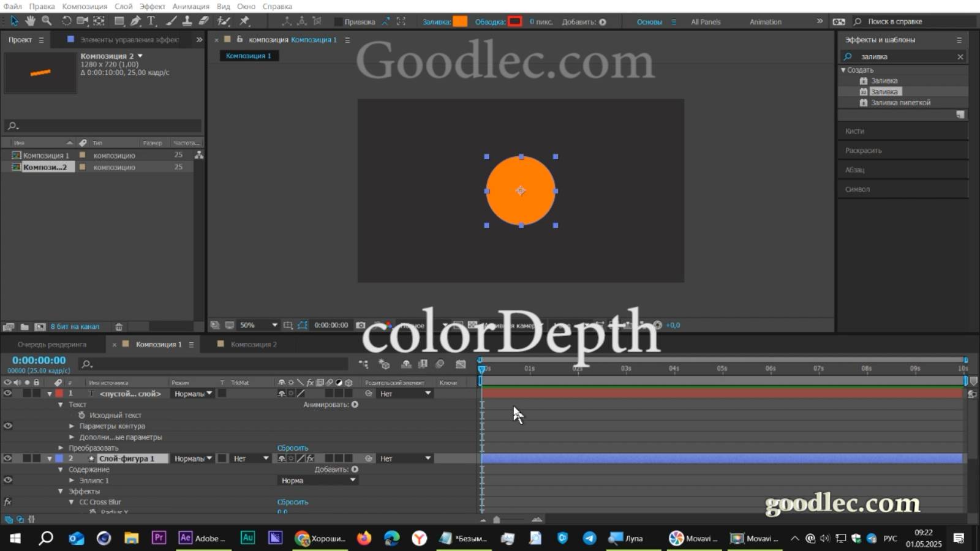Hide the Слой-фигура 1 layer
This screenshot has width=980, height=551.
click(7, 458)
